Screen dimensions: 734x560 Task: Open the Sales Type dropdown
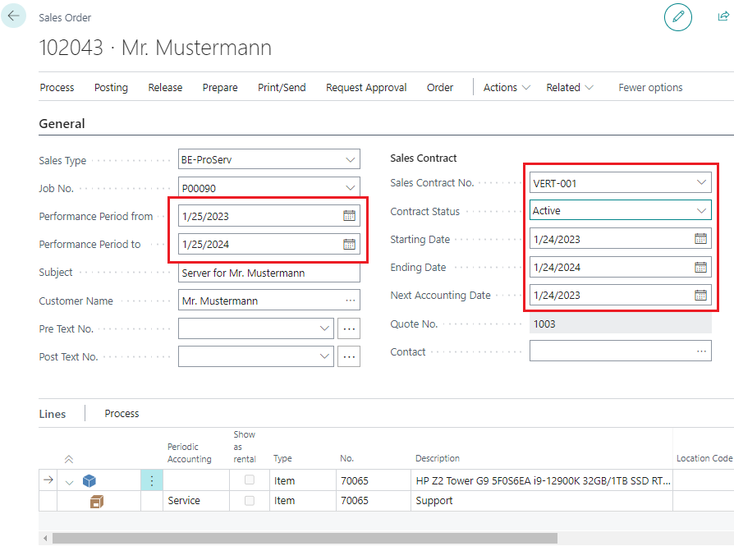click(x=350, y=159)
